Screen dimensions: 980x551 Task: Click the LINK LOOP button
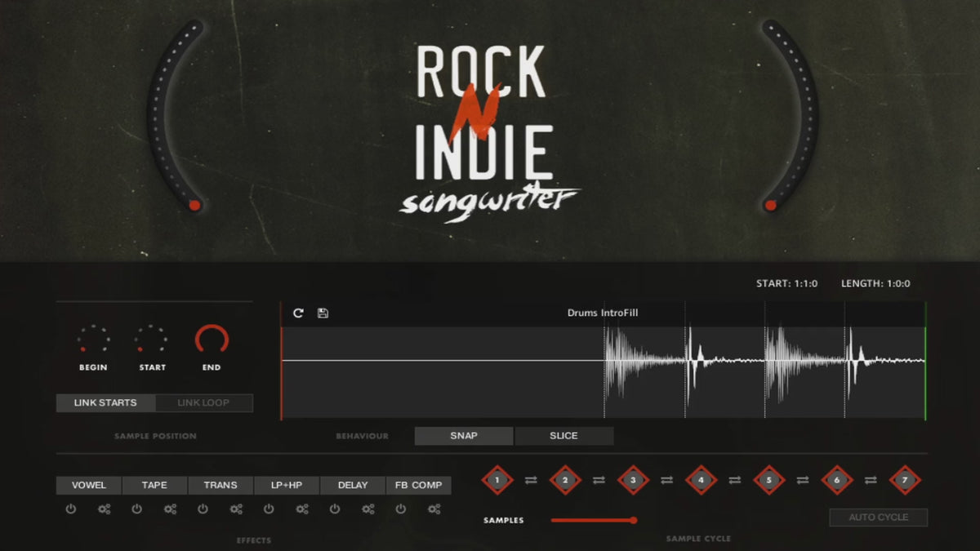203,402
